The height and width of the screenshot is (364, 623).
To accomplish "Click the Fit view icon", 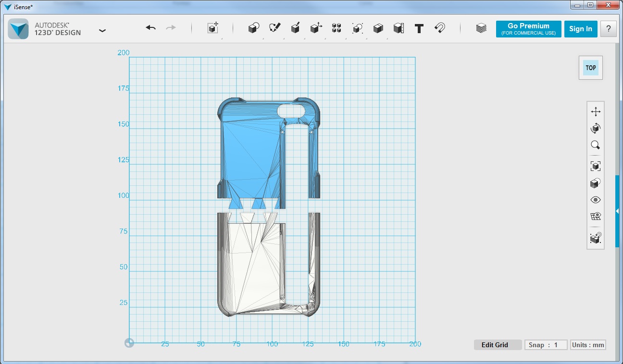I will (596, 166).
